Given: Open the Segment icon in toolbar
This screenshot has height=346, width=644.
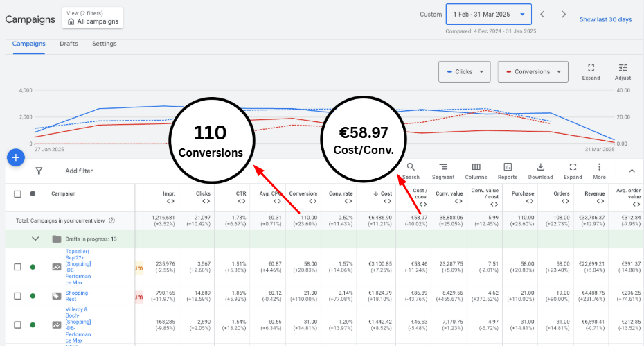Looking at the screenshot, I should [x=443, y=167].
